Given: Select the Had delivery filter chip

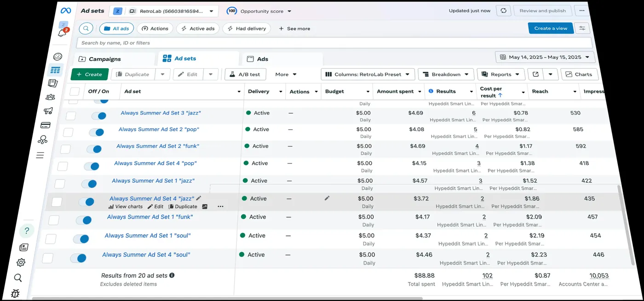Looking at the screenshot, I should tap(247, 29).
